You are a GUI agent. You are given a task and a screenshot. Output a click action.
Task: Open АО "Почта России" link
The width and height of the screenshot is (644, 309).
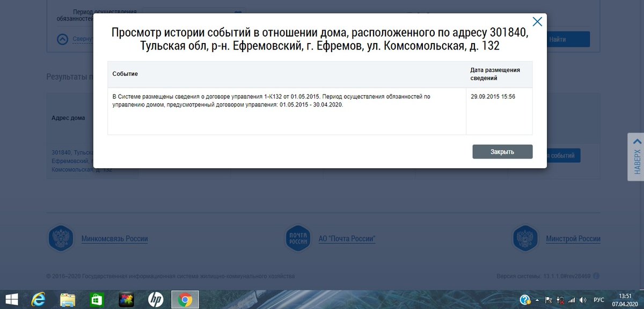347,239
